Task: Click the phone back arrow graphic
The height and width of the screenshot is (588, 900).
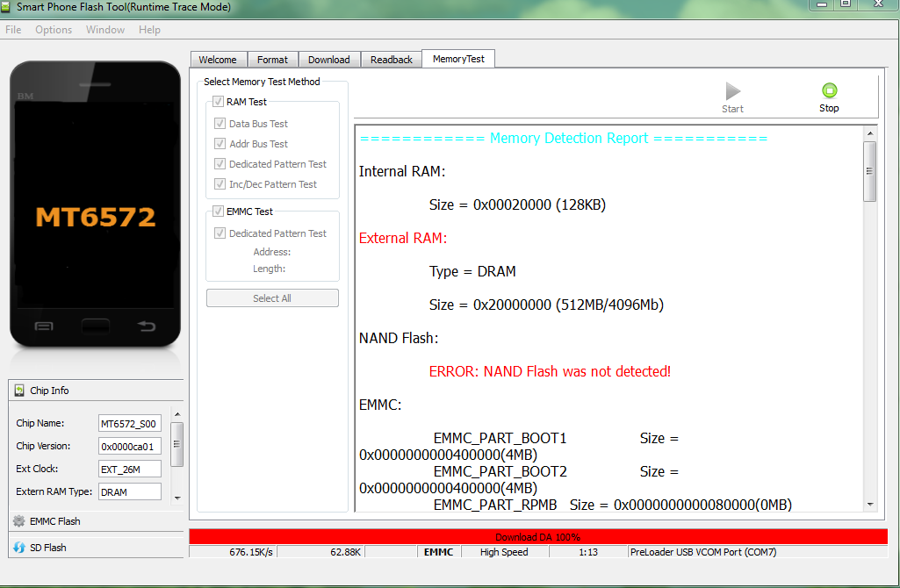Action: 146,326
